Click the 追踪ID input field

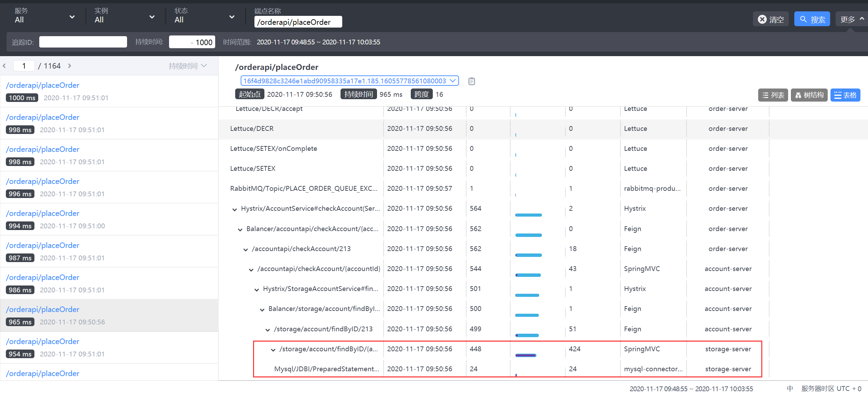pyautogui.click(x=83, y=42)
